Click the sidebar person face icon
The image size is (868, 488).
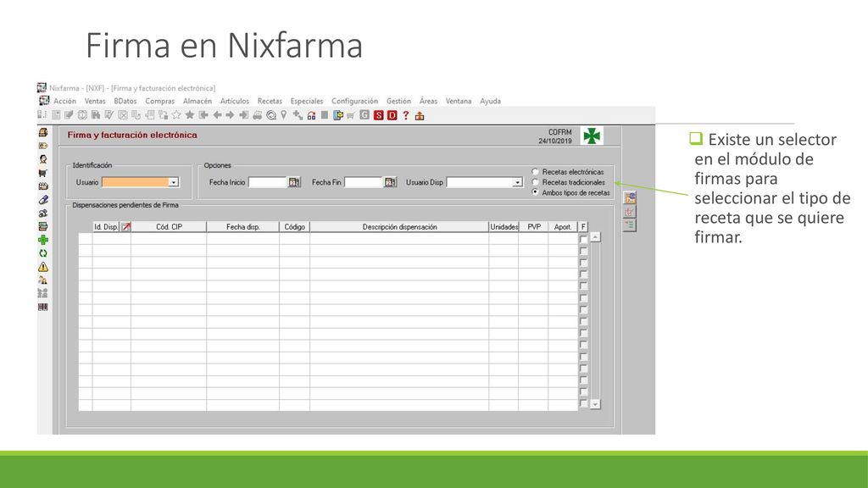(x=43, y=159)
